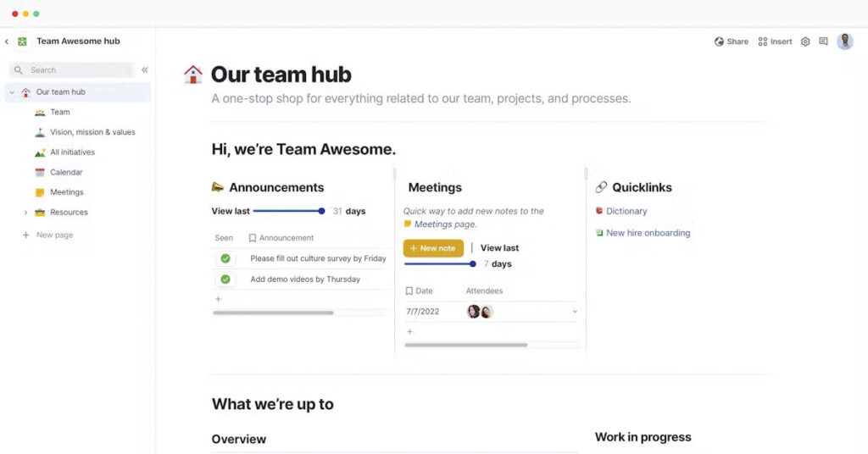Select the 7/7/2022 date cell
The height and width of the screenshot is (454, 868).
422,312
